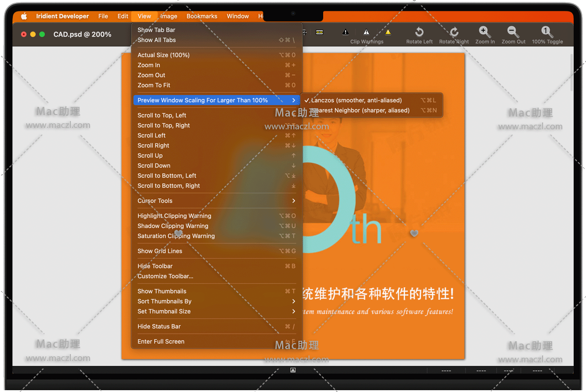Click the yellow ruler icon in toolbar
The image size is (586, 392).
320,32
